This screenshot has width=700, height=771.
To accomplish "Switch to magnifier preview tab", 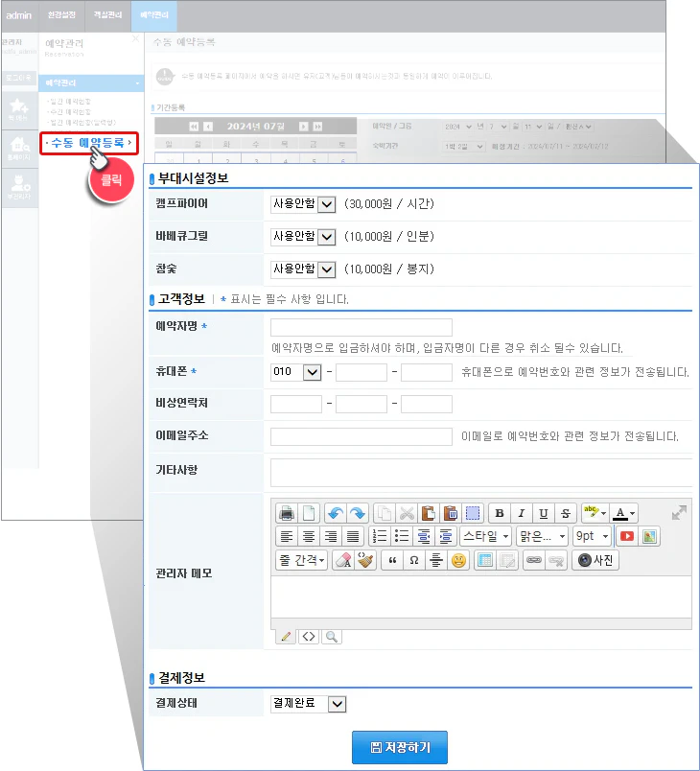I will pos(332,637).
